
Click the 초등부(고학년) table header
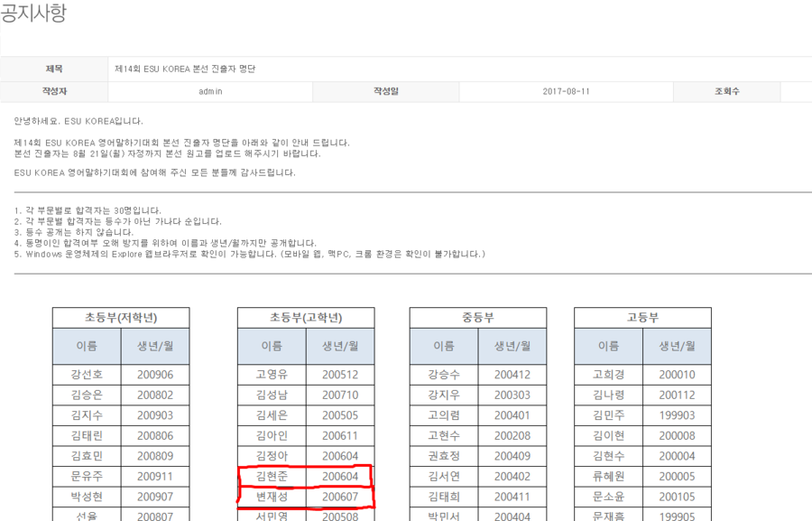click(x=306, y=318)
